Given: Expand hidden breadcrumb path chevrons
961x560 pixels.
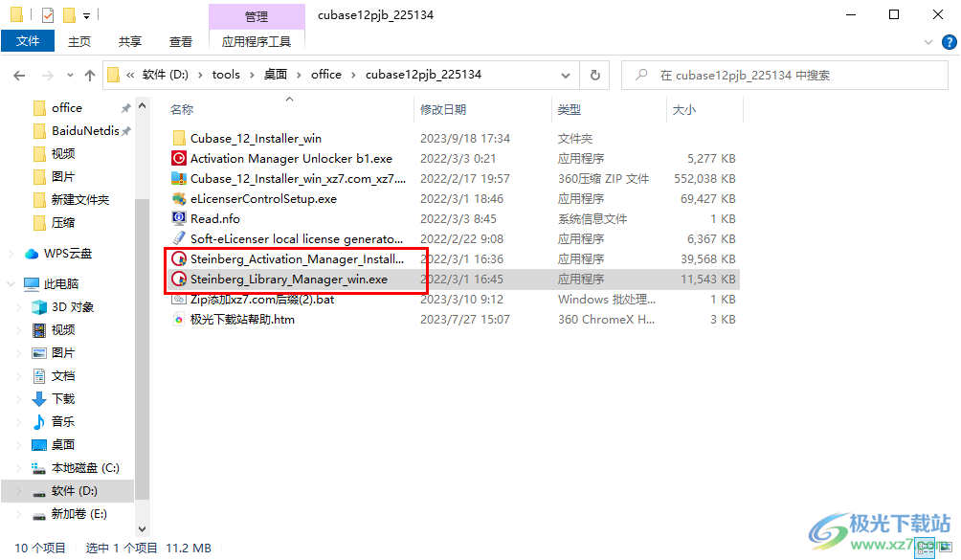Looking at the screenshot, I should tap(130, 75).
